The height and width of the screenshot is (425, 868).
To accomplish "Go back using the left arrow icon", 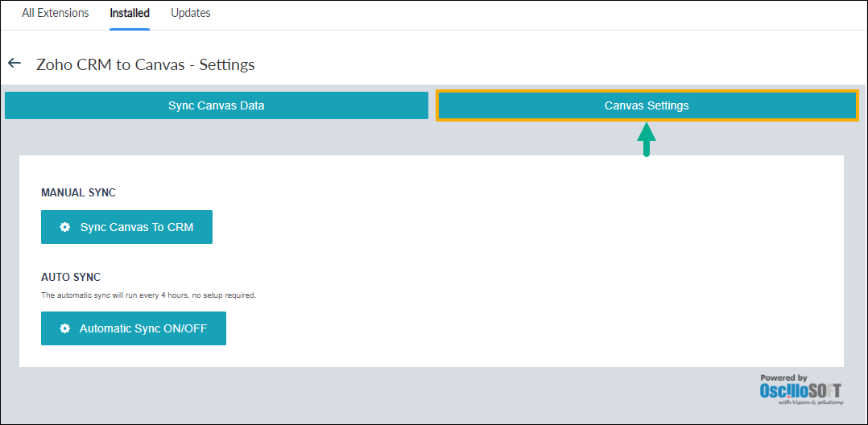I will 14,63.
